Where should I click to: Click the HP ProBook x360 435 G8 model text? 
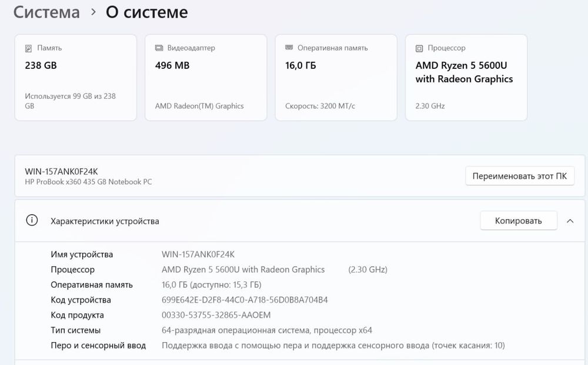tap(88, 182)
